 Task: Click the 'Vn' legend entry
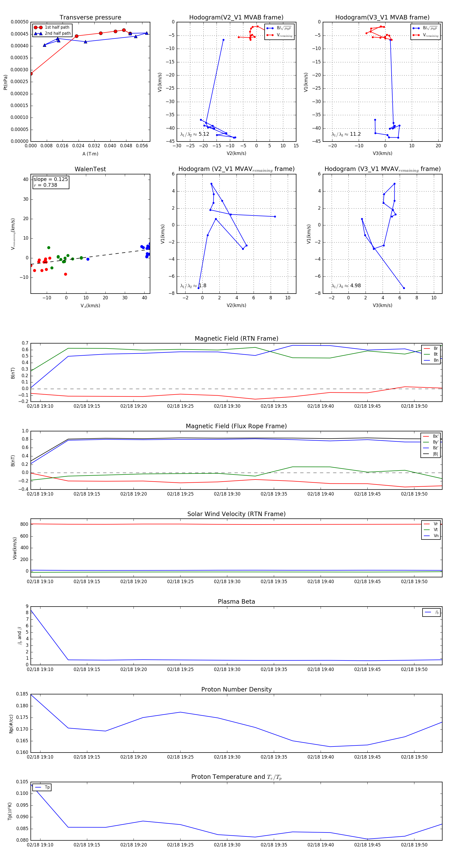[x=431, y=536]
